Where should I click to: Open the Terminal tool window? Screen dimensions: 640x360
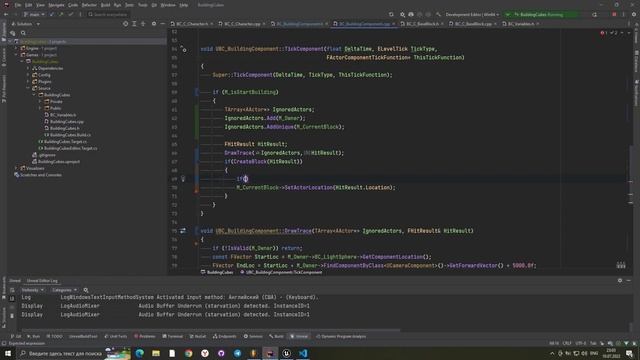point(172,336)
